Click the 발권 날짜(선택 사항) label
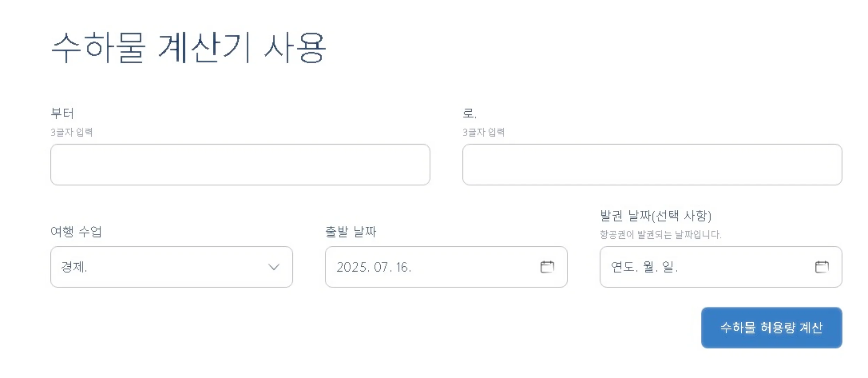Image resolution: width=868 pixels, height=378 pixels. tap(656, 216)
